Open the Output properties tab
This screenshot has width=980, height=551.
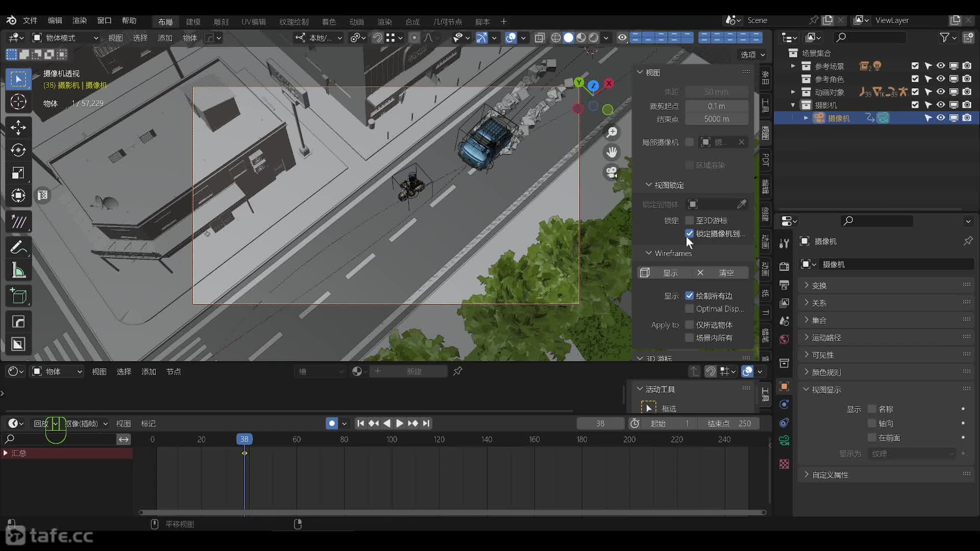click(x=785, y=284)
